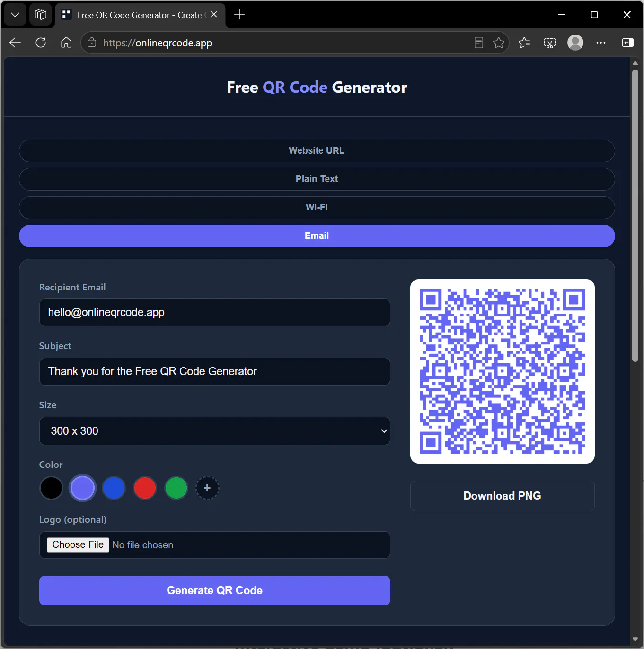Select the Email type tab
Screen dimensions: 644x649
pos(317,236)
